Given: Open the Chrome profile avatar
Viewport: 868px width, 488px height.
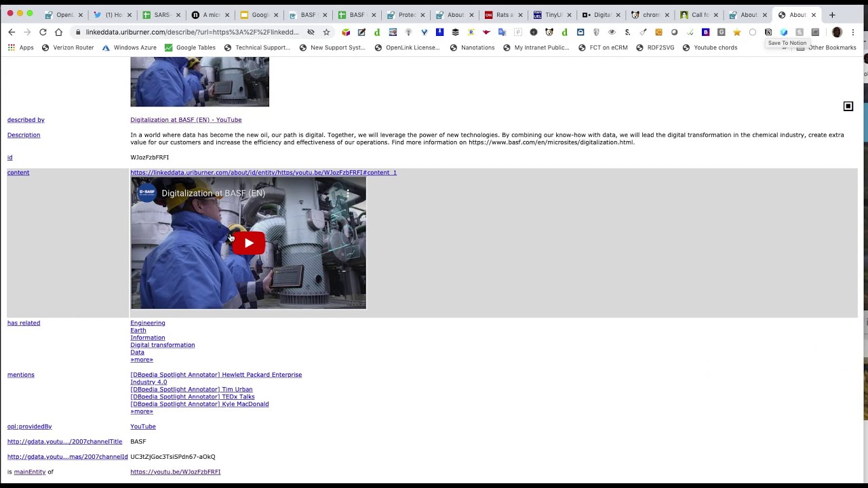Looking at the screenshot, I should point(837,32).
